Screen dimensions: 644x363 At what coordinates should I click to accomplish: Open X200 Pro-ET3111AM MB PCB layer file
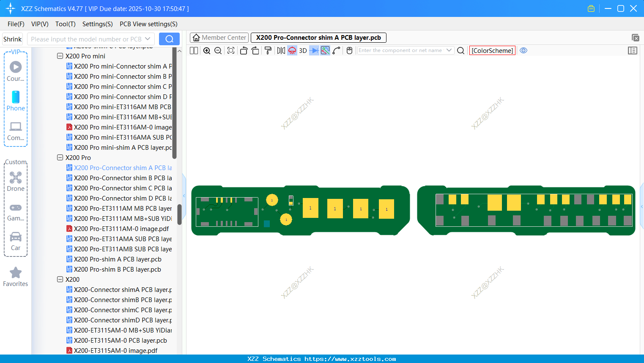tap(122, 208)
